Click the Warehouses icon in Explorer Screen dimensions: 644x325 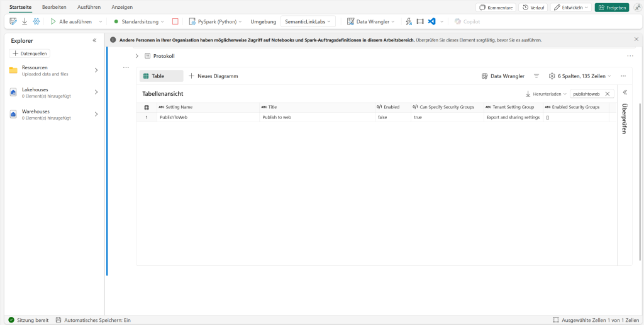pyautogui.click(x=13, y=115)
